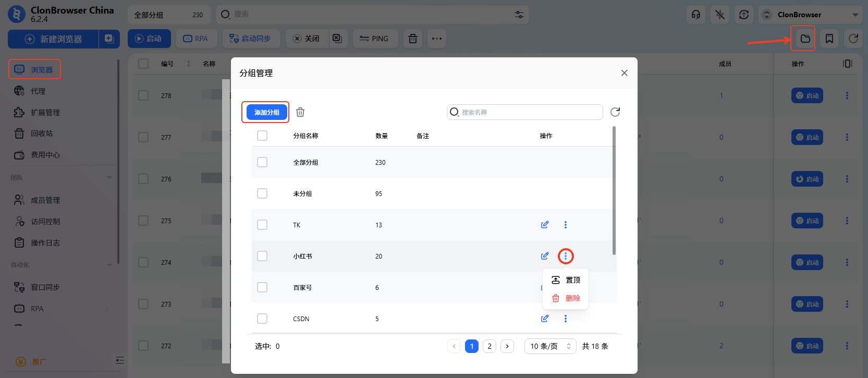Select the checkbox for browser row 278
This screenshot has width=868, height=378.
pyautogui.click(x=143, y=95)
